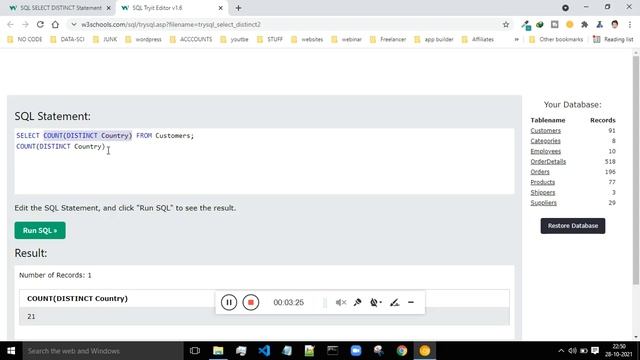
Task: Open the Shippers table link
Action: (x=543, y=192)
